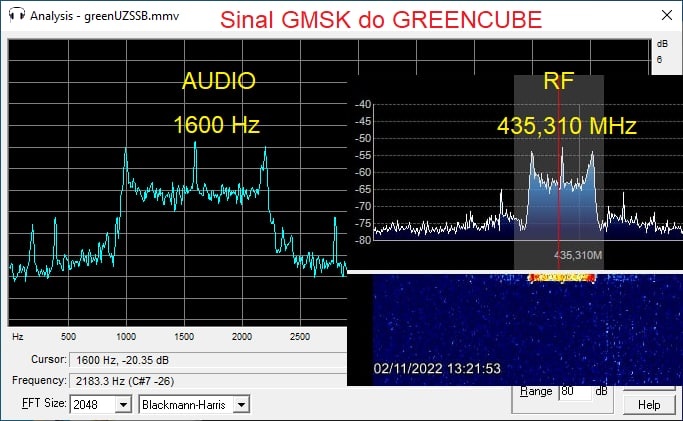Click the 435,310M frequency label in the RF spectrum

tap(578, 255)
